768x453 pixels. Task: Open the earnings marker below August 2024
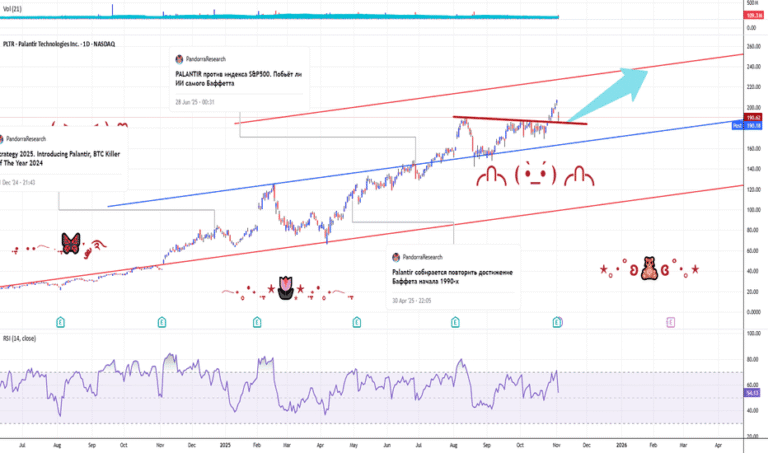[60, 322]
